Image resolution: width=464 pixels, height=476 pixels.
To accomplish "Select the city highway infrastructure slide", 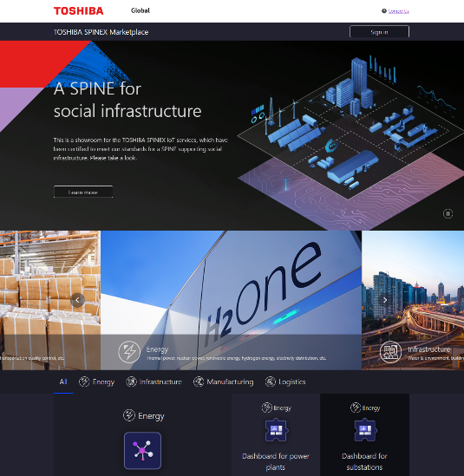I will point(413,300).
